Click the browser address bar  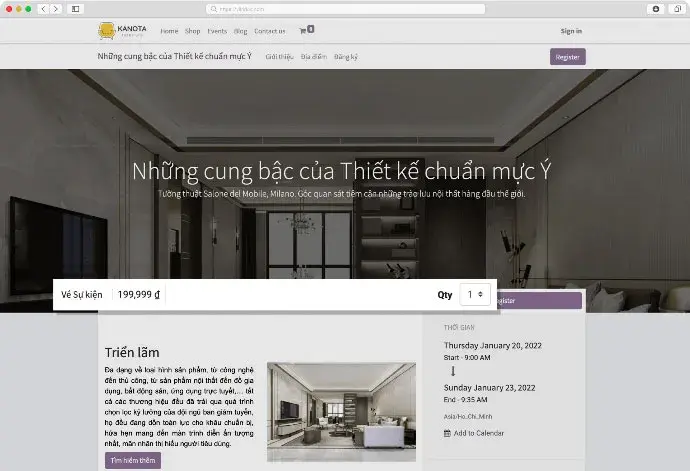(345, 8)
